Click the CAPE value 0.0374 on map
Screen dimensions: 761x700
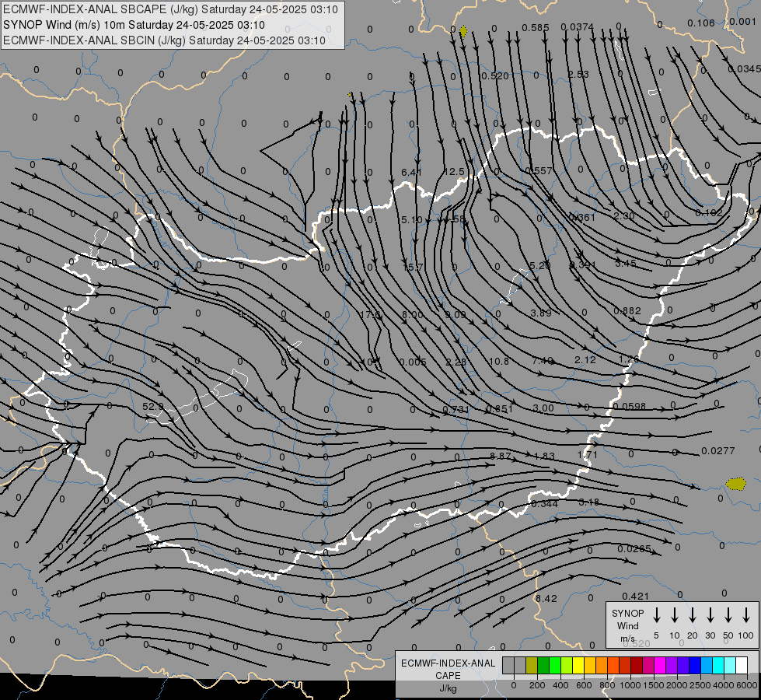click(x=577, y=26)
